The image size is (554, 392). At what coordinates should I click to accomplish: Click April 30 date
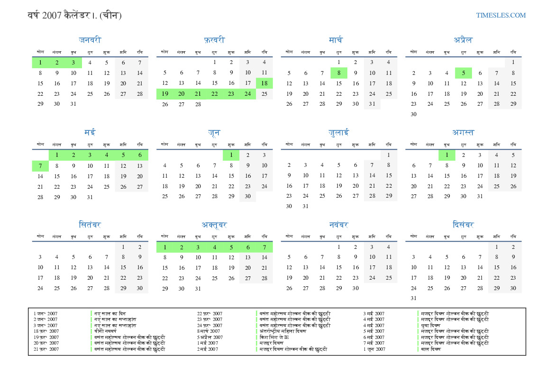coord(414,114)
